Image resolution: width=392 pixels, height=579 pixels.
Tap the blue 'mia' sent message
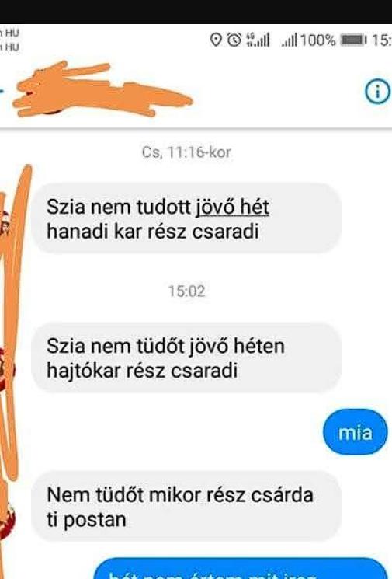point(355,432)
